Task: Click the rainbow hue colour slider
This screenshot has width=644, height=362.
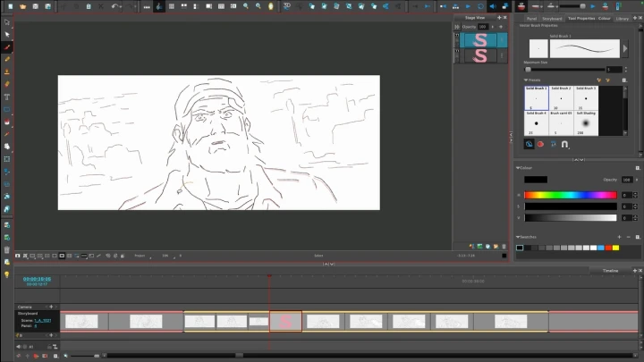Action: (571, 194)
